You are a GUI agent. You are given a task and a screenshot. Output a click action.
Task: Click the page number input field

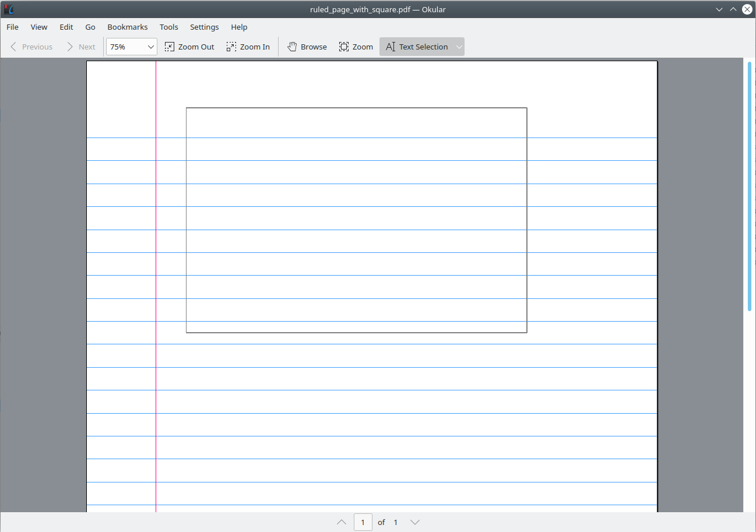(363, 522)
